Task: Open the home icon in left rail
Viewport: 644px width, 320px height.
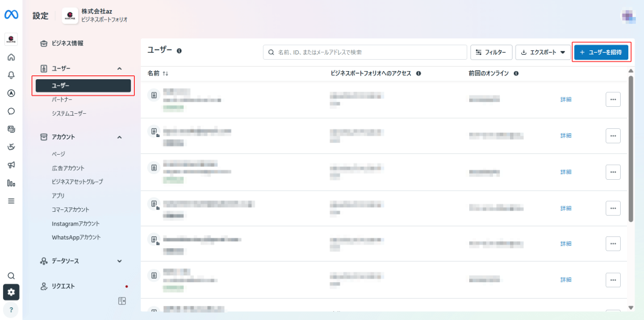Action: (11, 57)
